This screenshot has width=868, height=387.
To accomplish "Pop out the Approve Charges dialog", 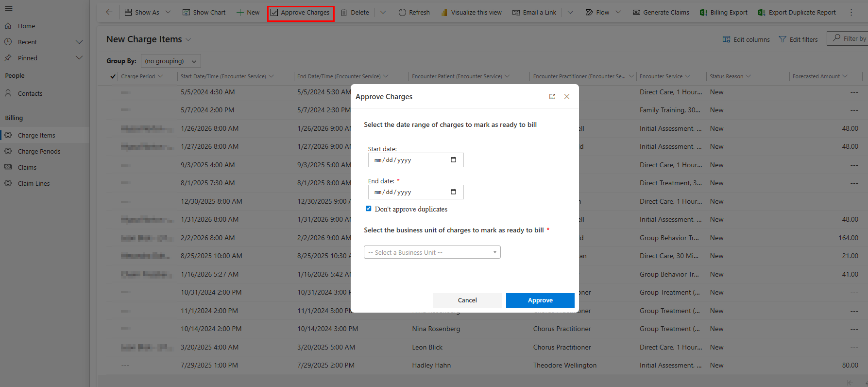I will [x=552, y=97].
